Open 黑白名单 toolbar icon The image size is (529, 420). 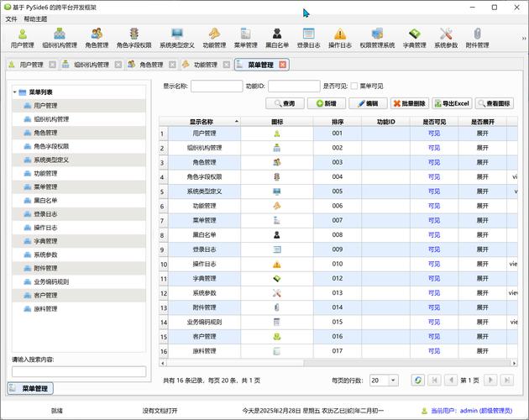[277, 38]
